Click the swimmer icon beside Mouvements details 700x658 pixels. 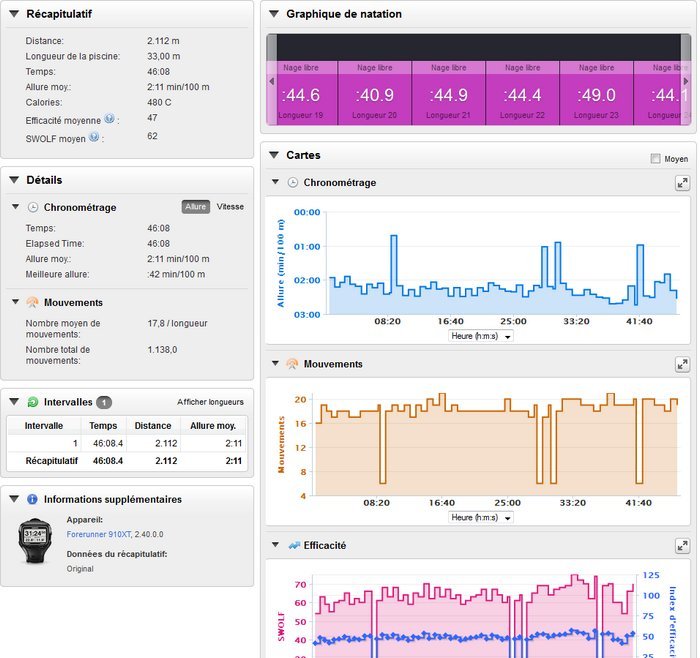click(32, 303)
